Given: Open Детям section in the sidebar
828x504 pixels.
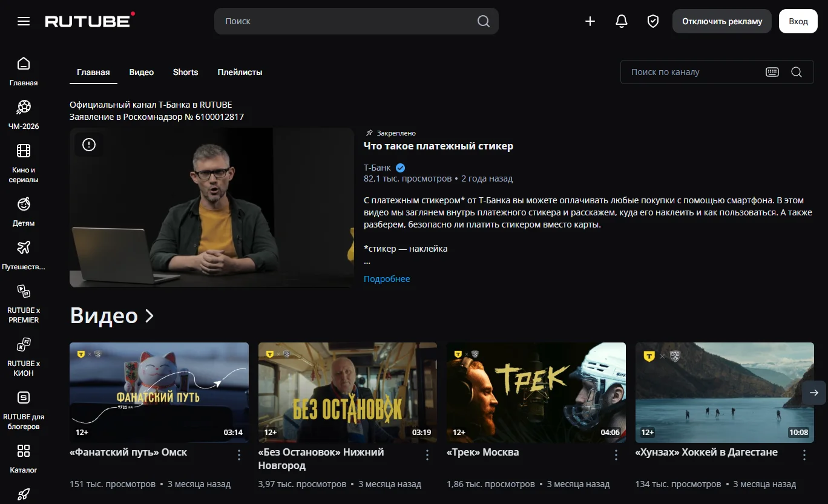Looking at the screenshot, I should click(x=24, y=212).
